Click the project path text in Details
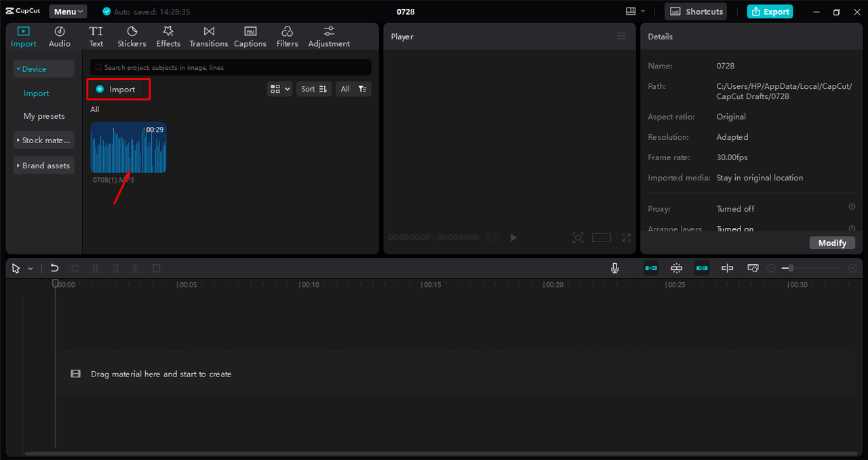868x460 pixels. (x=784, y=92)
